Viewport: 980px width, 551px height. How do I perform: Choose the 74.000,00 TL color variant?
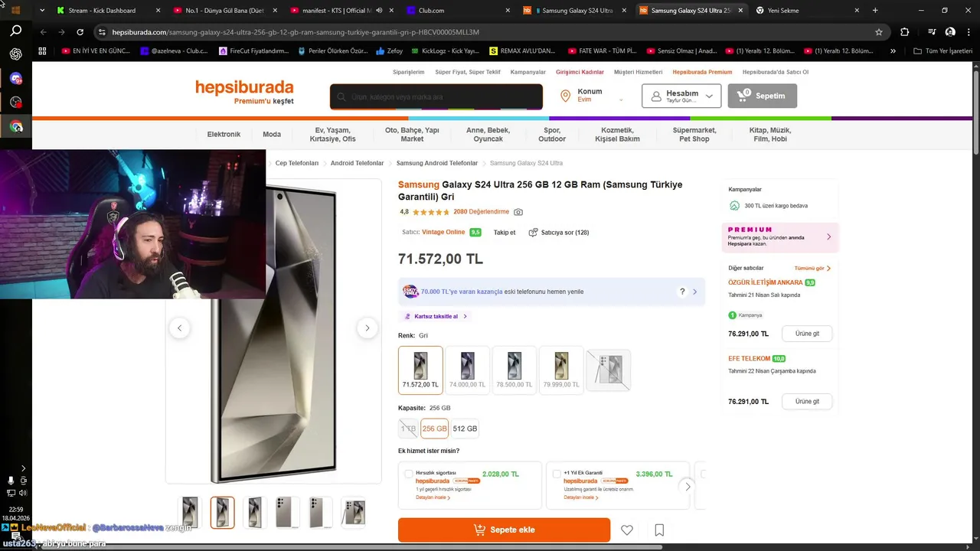468,370
